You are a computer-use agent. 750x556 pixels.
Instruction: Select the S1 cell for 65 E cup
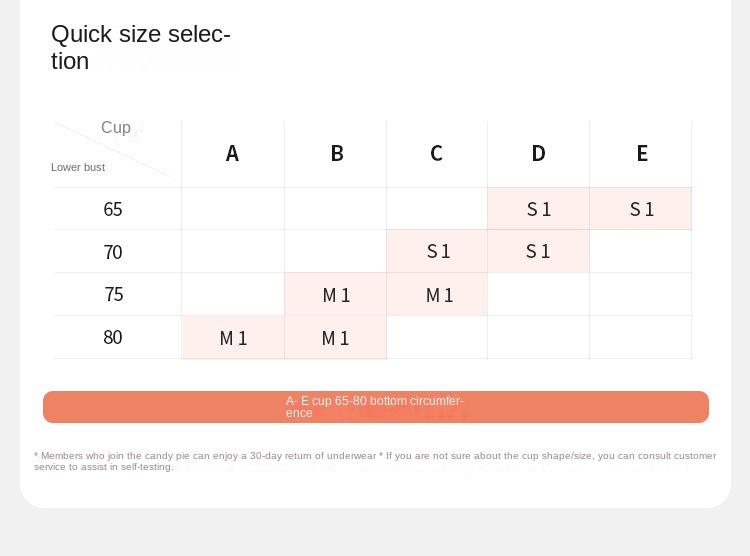641,209
